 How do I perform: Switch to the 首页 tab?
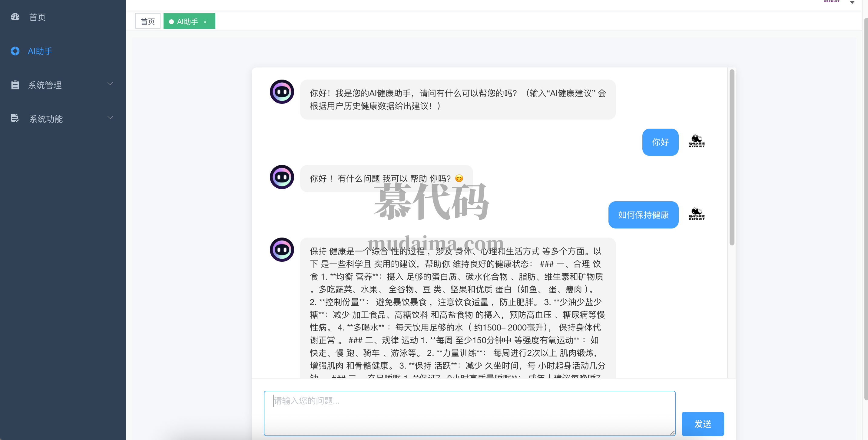(x=147, y=21)
